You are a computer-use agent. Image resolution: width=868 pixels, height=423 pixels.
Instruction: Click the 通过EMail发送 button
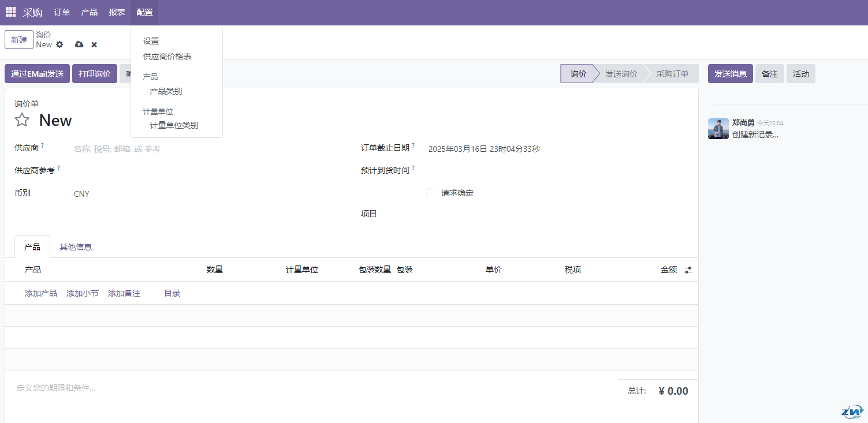point(37,74)
